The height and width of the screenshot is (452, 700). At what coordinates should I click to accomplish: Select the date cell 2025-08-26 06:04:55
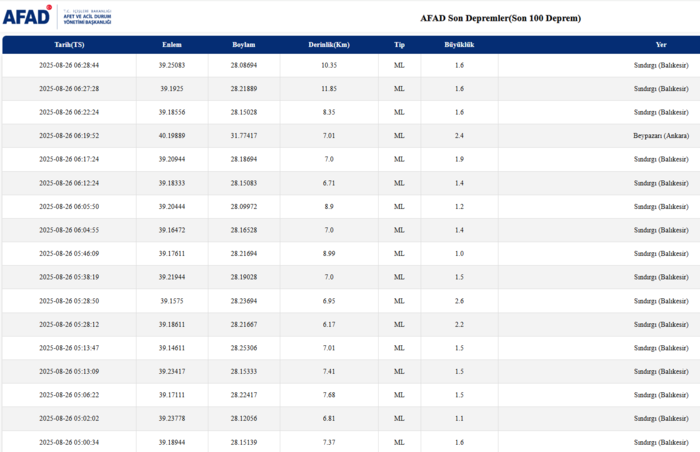pos(69,230)
